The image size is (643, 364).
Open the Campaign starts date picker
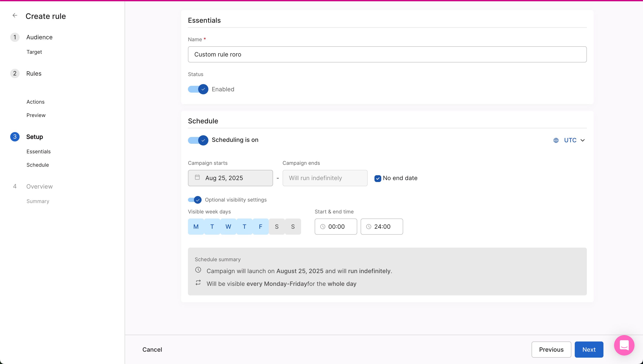point(230,178)
